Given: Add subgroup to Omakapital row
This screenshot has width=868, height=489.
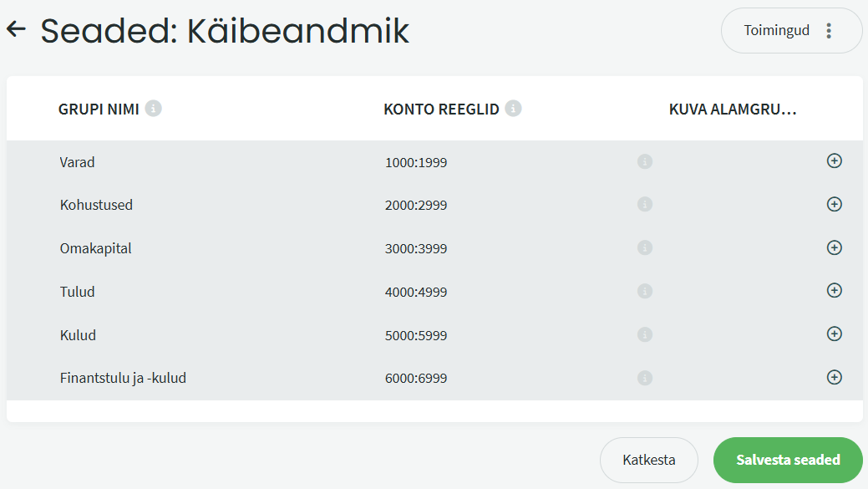Looking at the screenshot, I should (834, 247).
